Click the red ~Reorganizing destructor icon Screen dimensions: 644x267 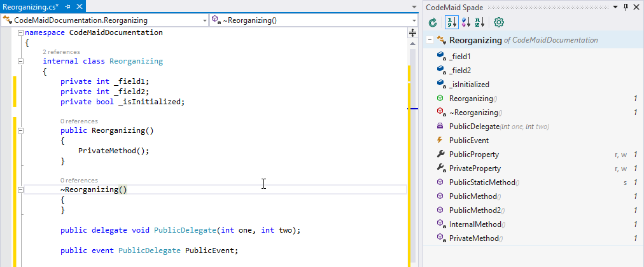[x=441, y=113]
